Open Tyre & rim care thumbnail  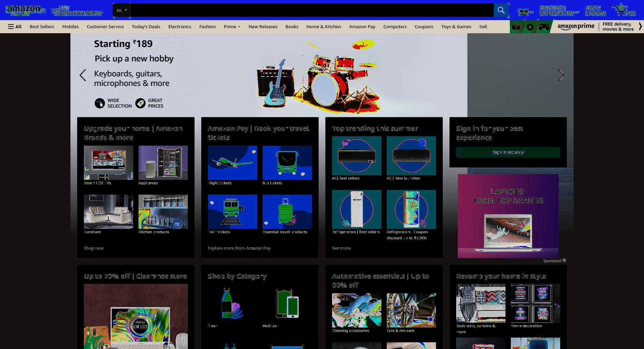[411, 310]
